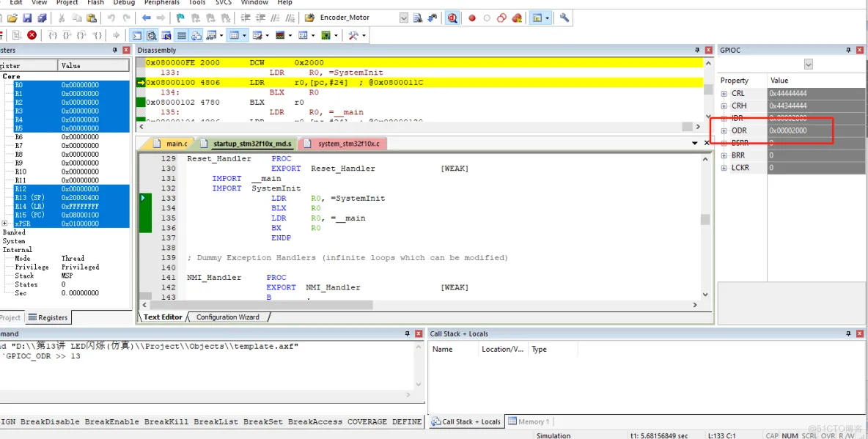868x439 pixels.
Task: Expand the CRL register node
Action: pyautogui.click(x=724, y=94)
